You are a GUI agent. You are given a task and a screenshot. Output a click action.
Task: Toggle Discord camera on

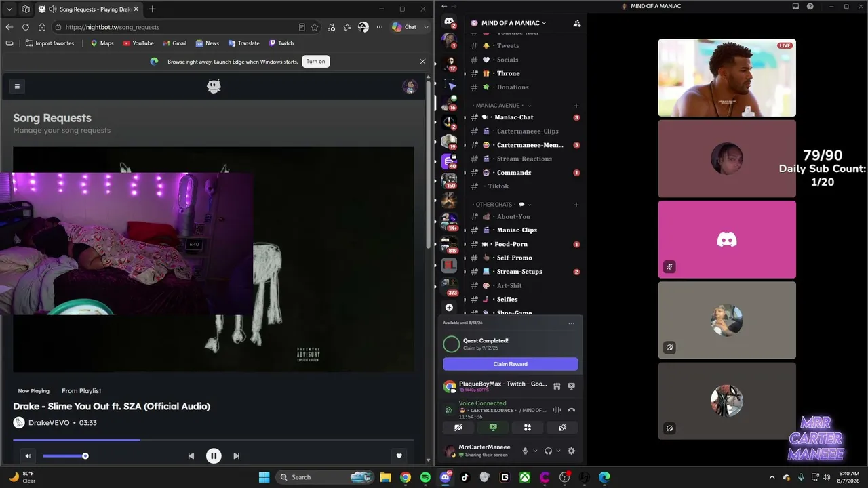coord(458,428)
